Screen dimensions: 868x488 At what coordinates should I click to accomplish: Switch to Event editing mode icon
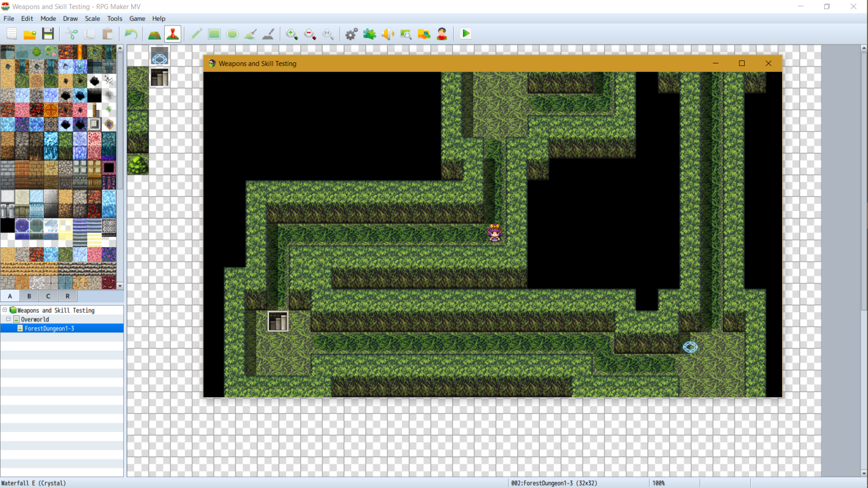[173, 34]
